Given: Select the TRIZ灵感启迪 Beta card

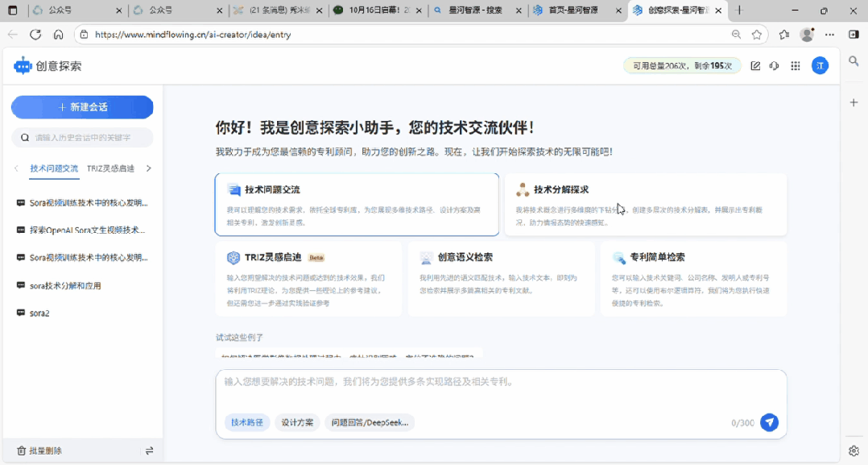Looking at the screenshot, I should click(309, 279).
